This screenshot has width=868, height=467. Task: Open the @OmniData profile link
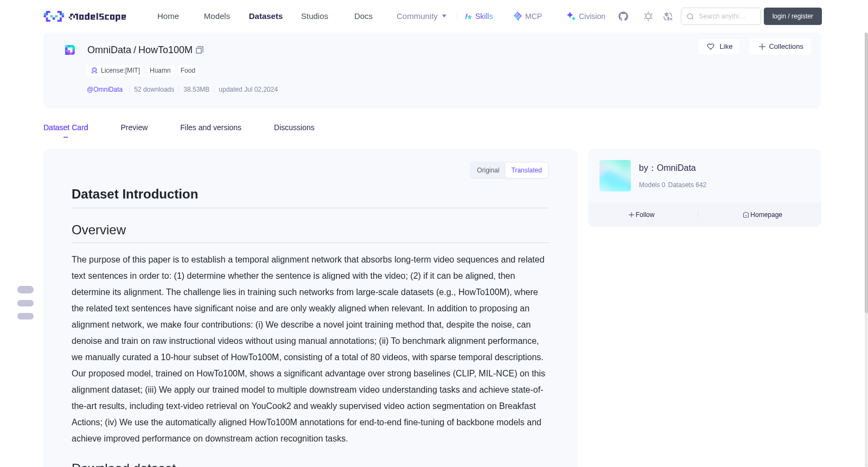pyautogui.click(x=105, y=89)
